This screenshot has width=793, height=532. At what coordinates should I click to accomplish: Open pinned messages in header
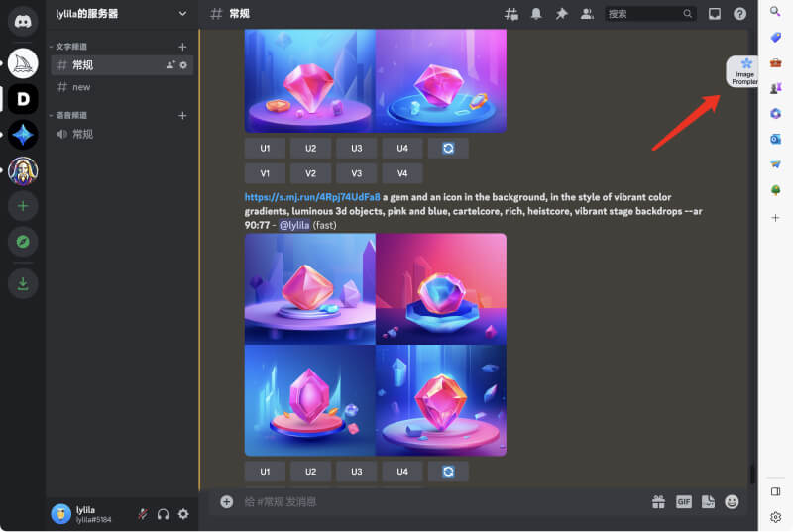[x=562, y=14]
